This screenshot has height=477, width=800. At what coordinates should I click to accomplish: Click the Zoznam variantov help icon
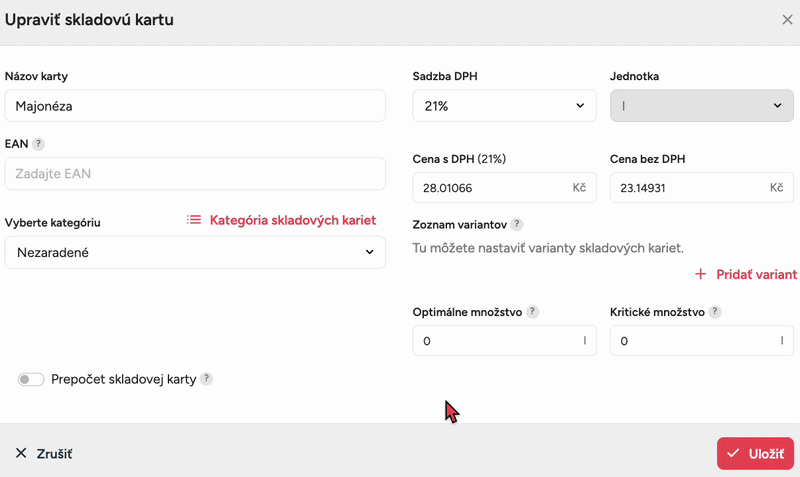pos(517,225)
